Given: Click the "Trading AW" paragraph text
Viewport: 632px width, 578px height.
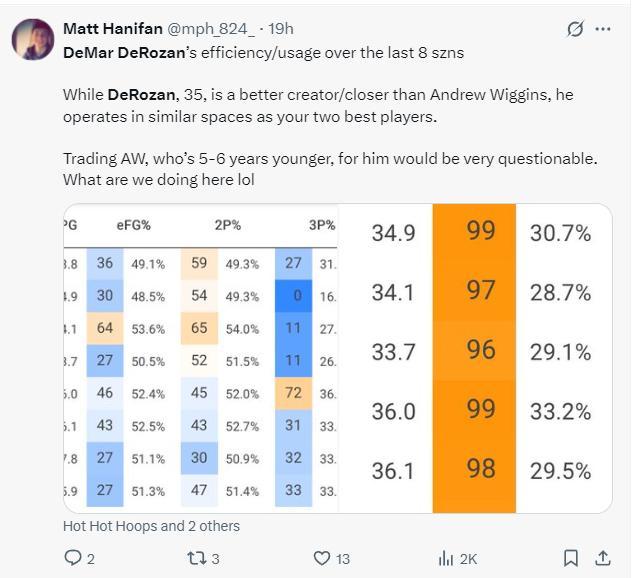Looking at the screenshot, I should click(x=330, y=158).
